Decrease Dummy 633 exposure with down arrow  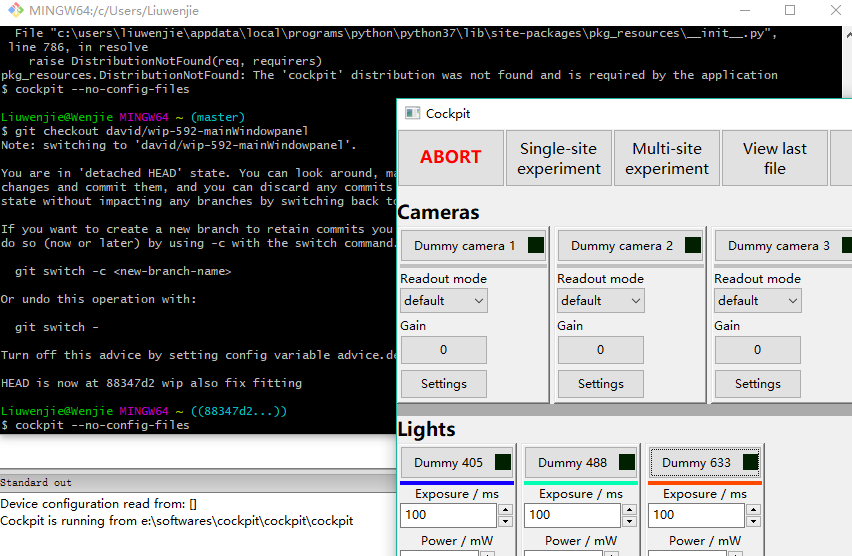pyautogui.click(x=753, y=521)
